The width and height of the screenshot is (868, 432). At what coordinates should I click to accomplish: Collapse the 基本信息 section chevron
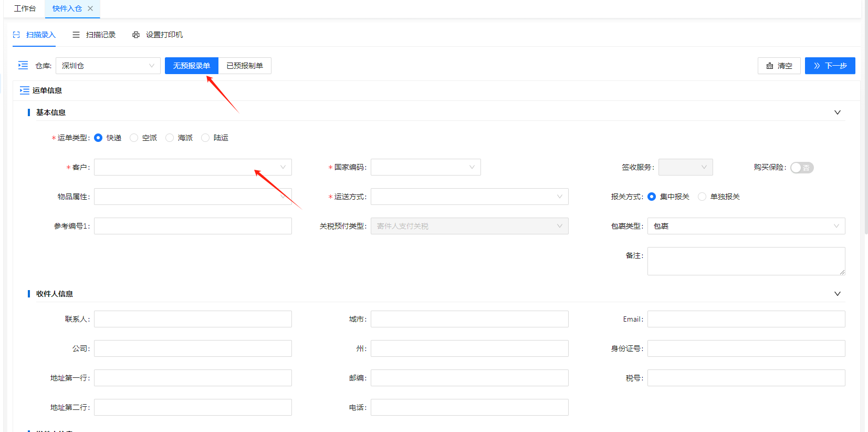837,112
